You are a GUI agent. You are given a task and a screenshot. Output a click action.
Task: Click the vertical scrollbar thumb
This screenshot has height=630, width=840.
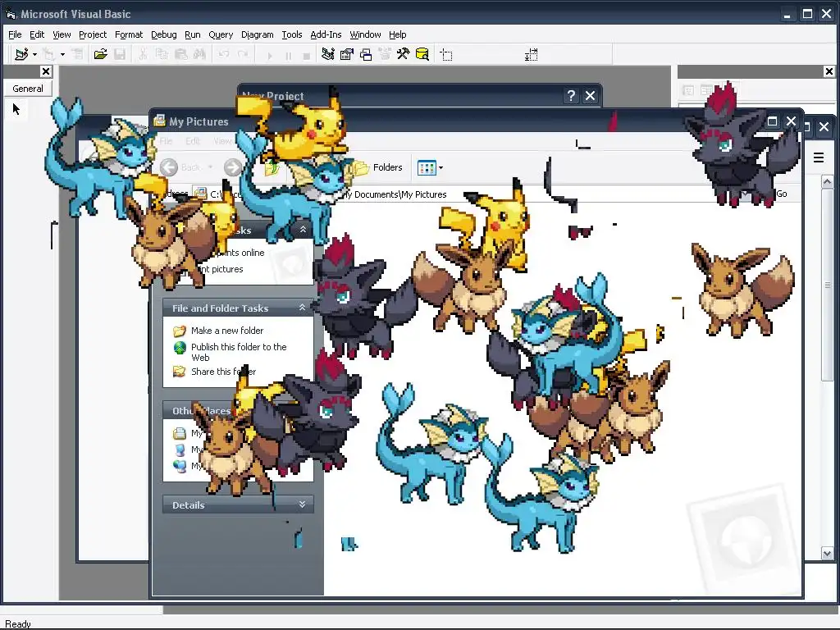(827, 285)
